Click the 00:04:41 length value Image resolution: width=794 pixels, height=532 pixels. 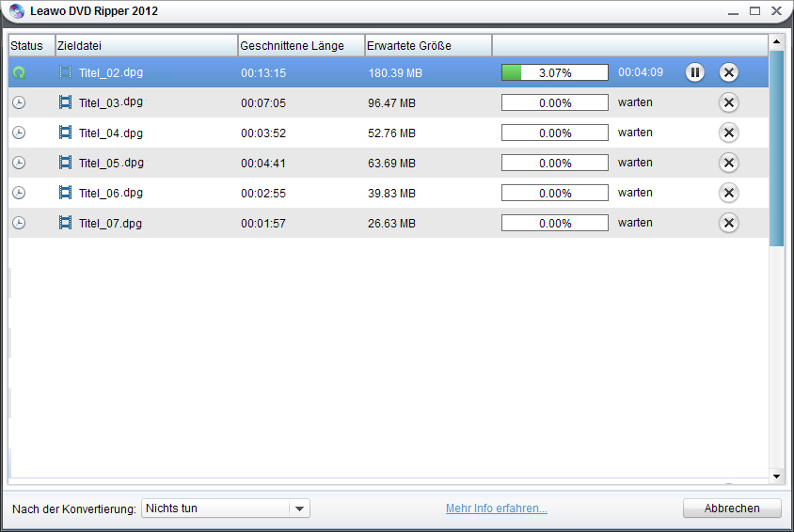click(263, 164)
